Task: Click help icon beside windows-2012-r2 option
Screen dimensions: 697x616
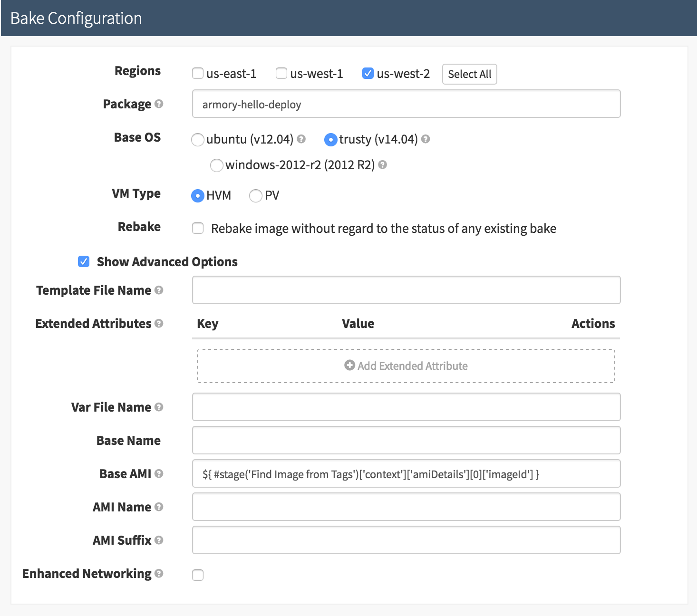Action: pyautogui.click(x=382, y=164)
